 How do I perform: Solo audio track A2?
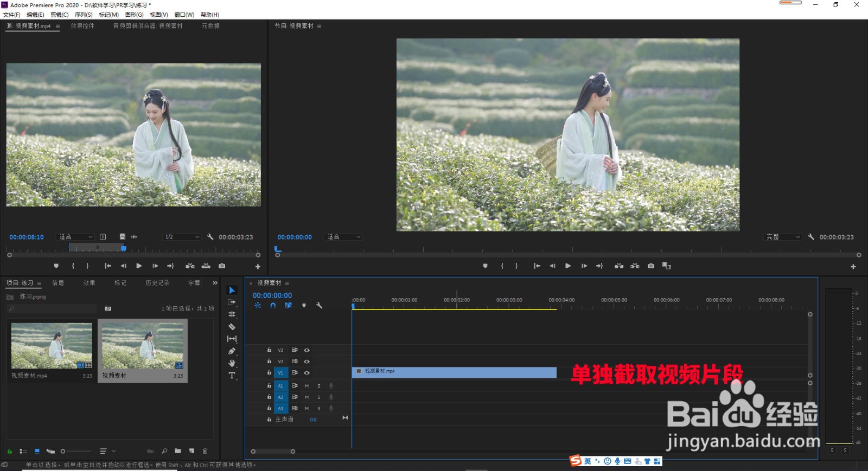pyautogui.click(x=319, y=397)
